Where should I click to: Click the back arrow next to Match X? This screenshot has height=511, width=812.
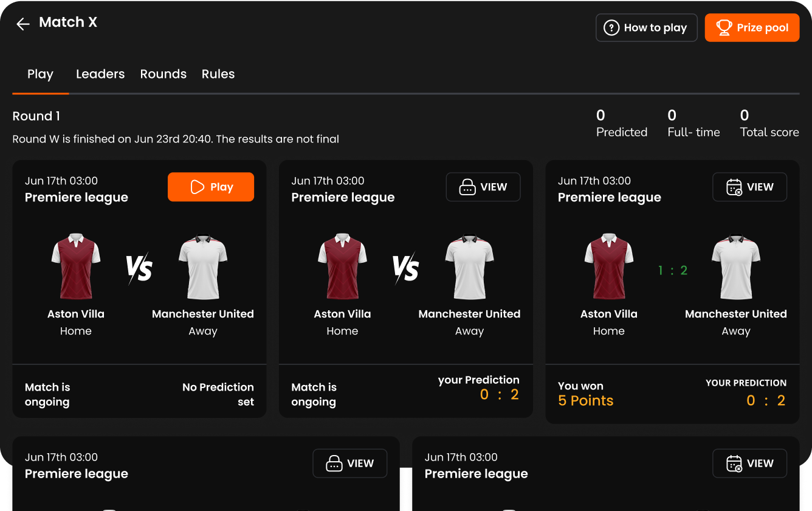tap(23, 24)
